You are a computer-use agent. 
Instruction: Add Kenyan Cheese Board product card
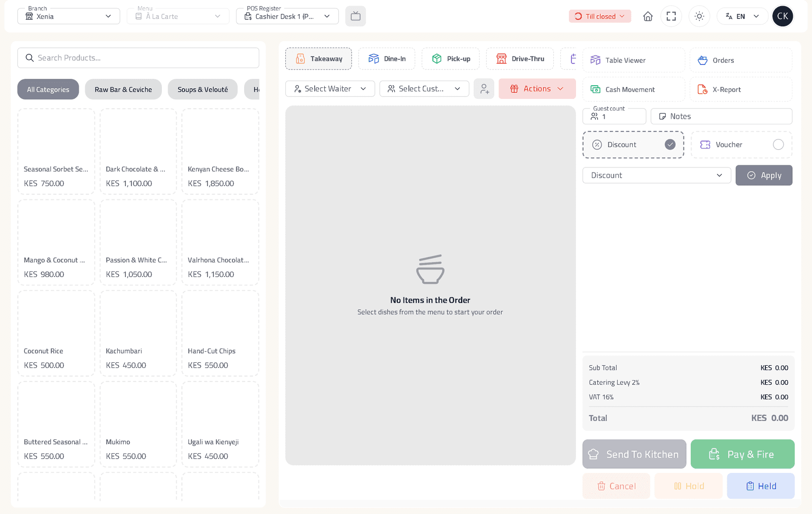(220, 151)
